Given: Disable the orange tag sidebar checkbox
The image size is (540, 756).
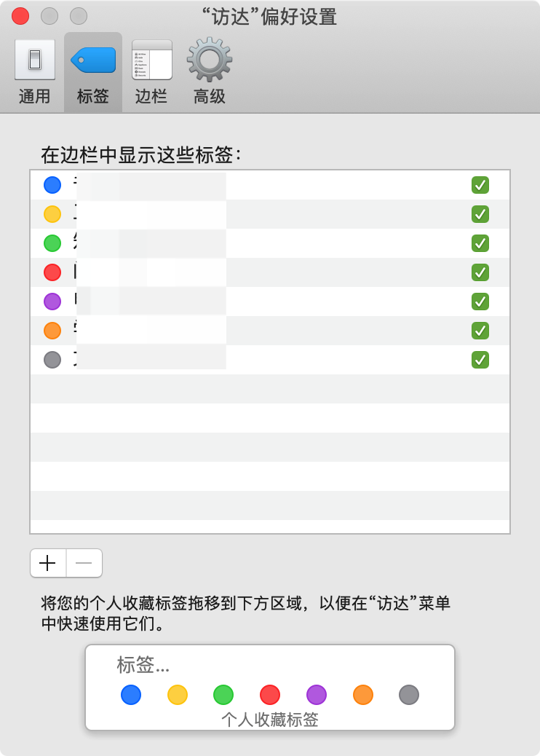Looking at the screenshot, I should 480,331.
